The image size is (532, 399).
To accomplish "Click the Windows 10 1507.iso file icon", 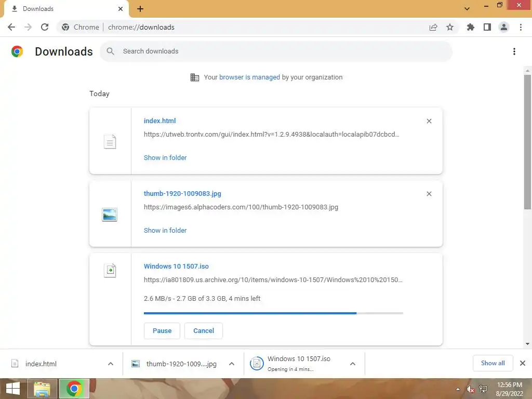I will [x=110, y=270].
